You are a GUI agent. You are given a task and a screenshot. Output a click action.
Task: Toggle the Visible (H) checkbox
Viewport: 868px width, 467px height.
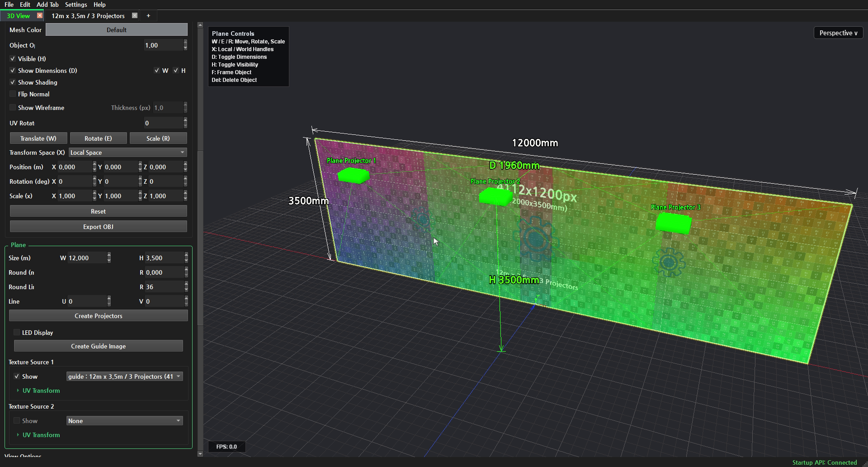click(13, 59)
